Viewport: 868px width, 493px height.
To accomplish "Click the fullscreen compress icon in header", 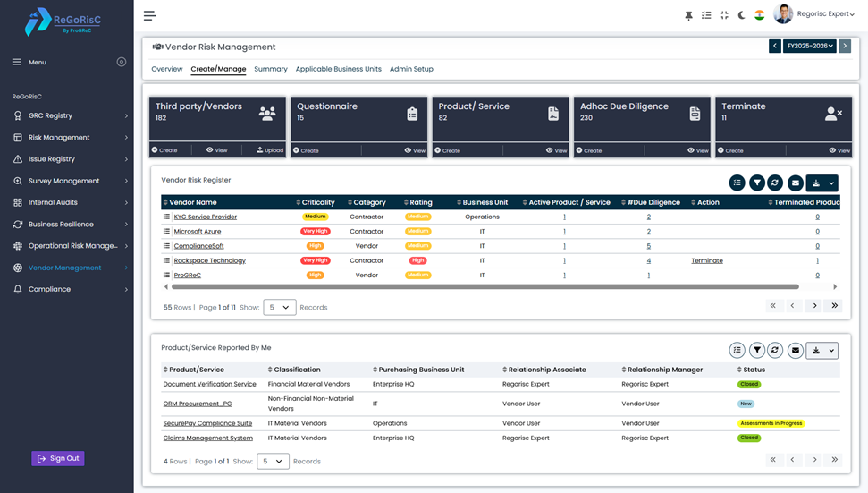I will click(724, 15).
